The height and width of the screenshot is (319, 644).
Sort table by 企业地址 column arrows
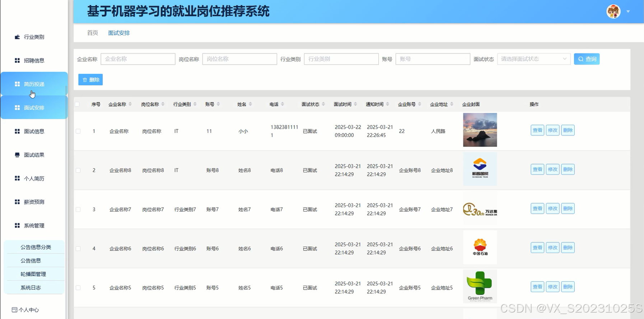tap(452, 104)
